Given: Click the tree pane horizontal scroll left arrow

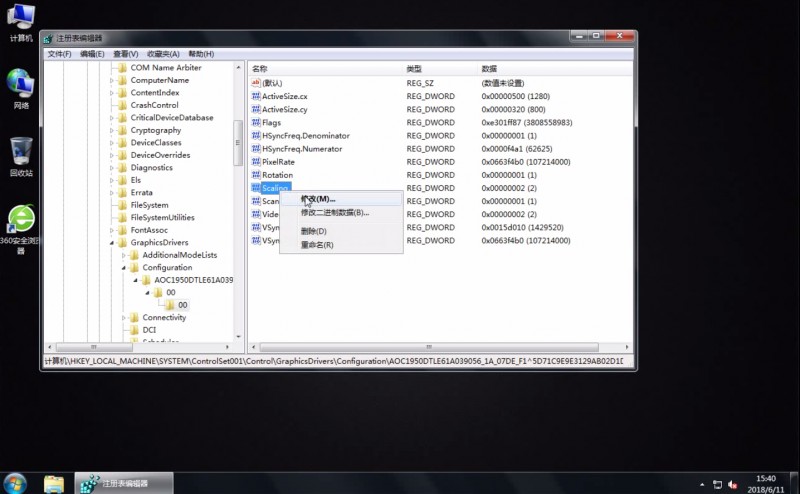Looking at the screenshot, I should click(x=49, y=347).
